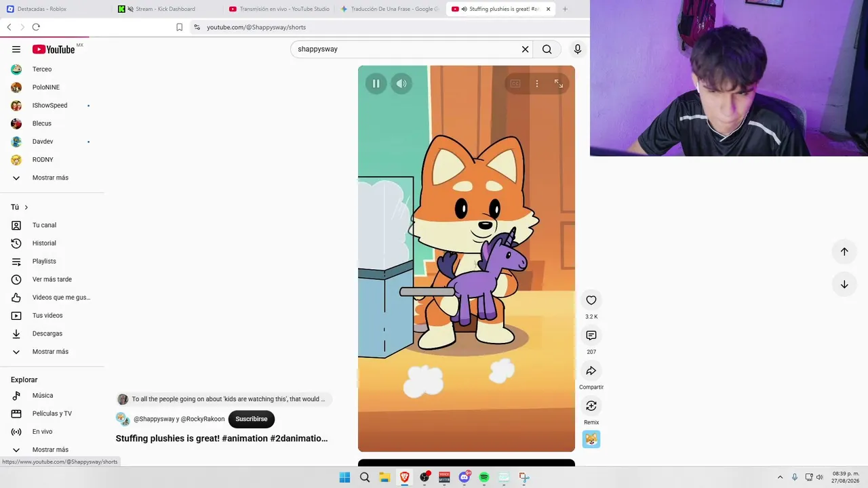Click the magnifying glass search button
The height and width of the screenshot is (488, 868).
[x=547, y=49]
